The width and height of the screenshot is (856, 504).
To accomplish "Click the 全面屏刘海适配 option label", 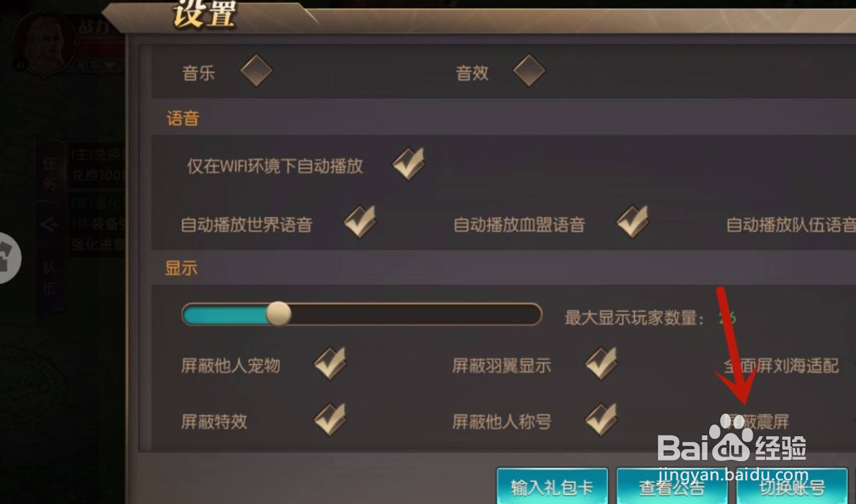I will pyautogui.click(x=781, y=366).
